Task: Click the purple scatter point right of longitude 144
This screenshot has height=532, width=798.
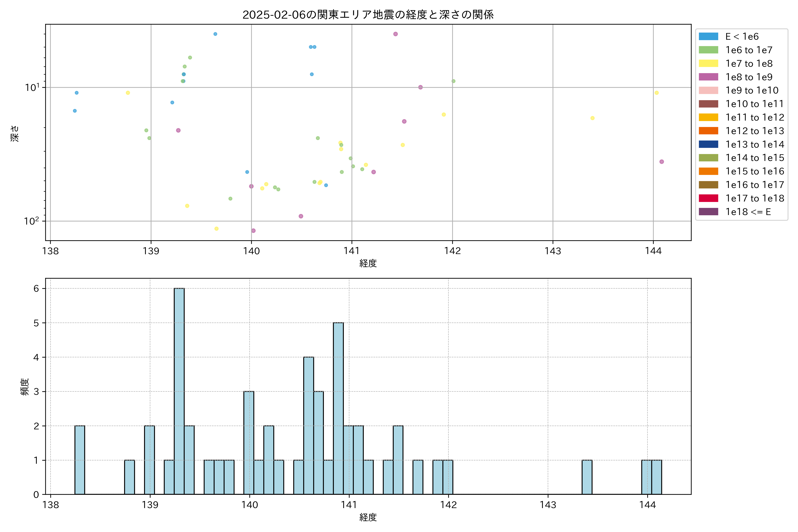Action: click(x=661, y=162)
